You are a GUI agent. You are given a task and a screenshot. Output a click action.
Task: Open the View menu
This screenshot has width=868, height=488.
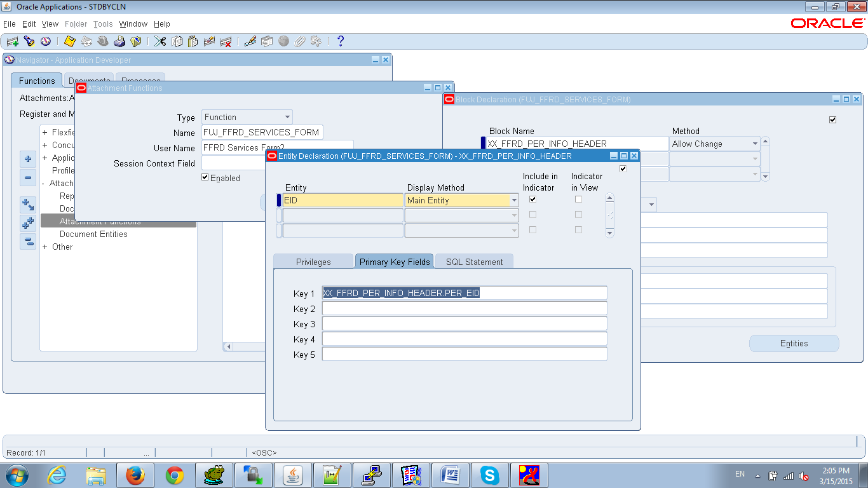click(50, 24)
